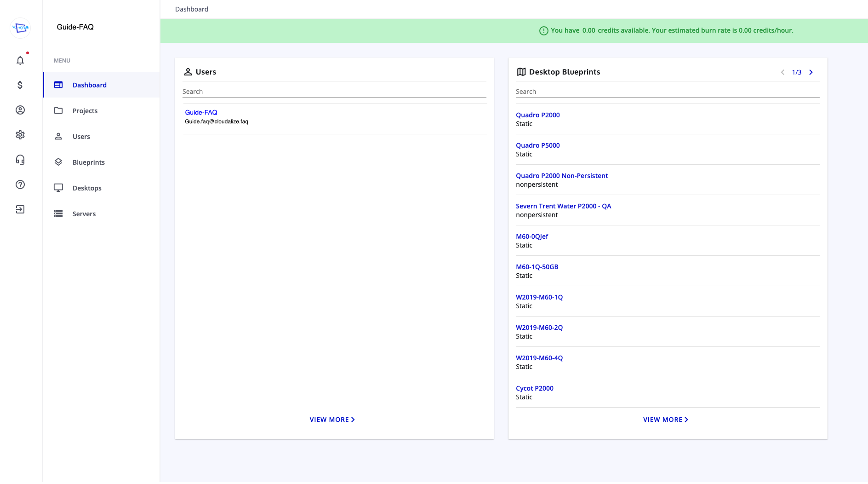
Task: Click the Dashboard breadcrumb text
Action: (192, 9)
